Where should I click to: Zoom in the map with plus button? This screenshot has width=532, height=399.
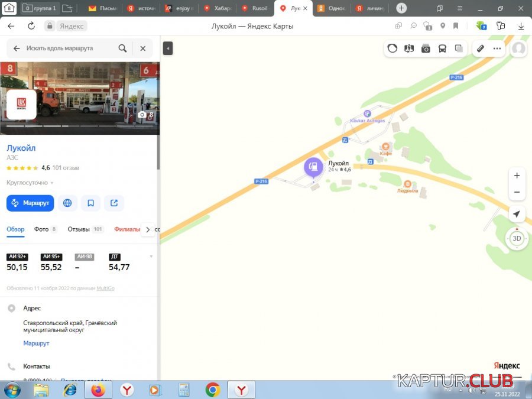pos(517,176)
